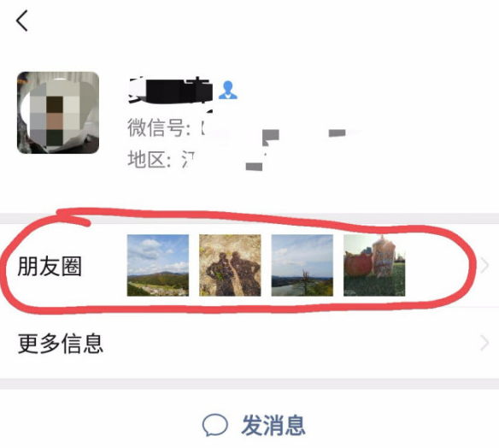The width and height of the screenshot is (499, 448).
Task: Expand 朋友圈 via its right chevron
Action: click(484, 266)
